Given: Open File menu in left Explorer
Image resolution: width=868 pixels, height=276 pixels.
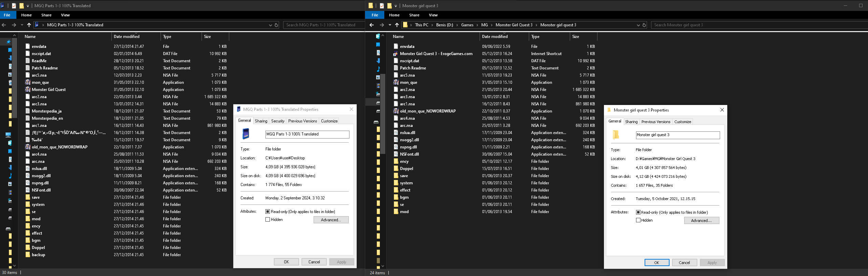Looking at the screenshot, I should tap(7, 15).
